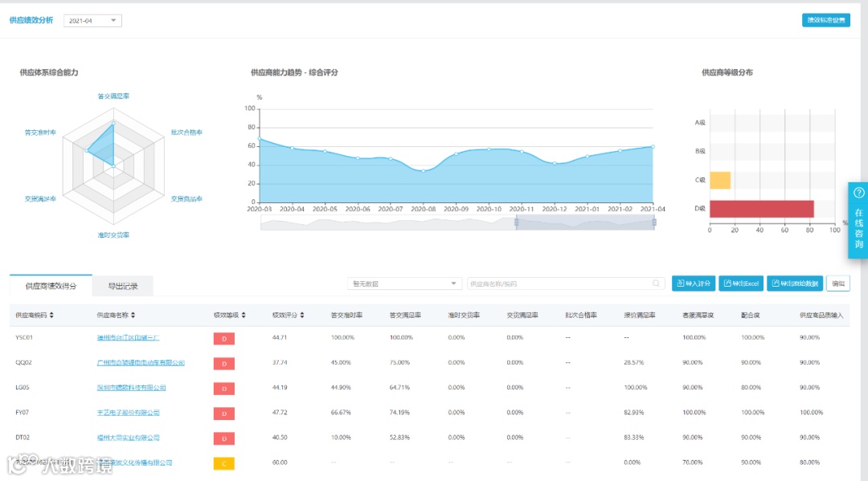Click the 83.33% value in DT02 row

coord(634,438)
